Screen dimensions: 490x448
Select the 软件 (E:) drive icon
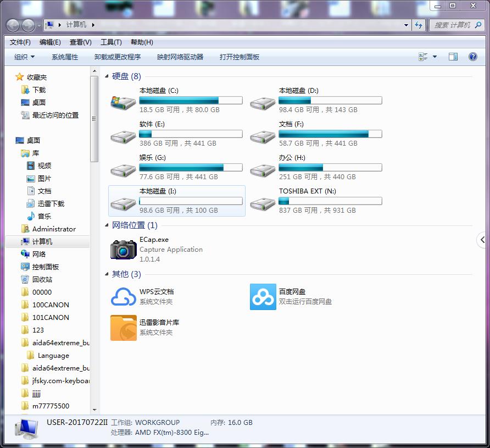[123, 136]
